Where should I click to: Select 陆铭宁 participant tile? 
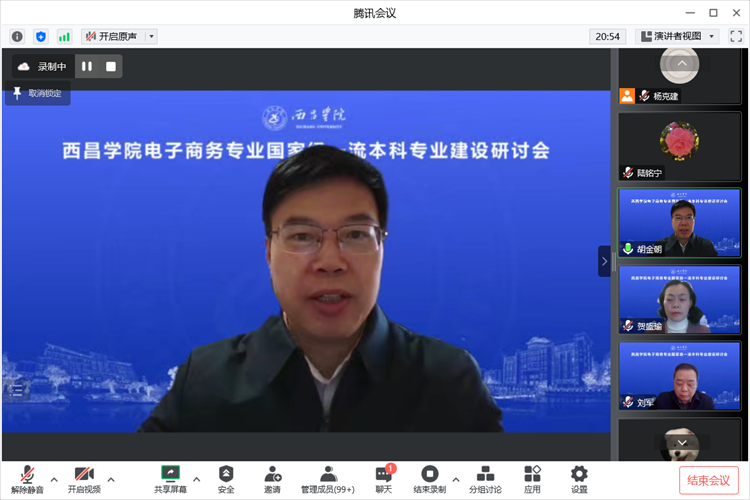(x=679, y=146)
